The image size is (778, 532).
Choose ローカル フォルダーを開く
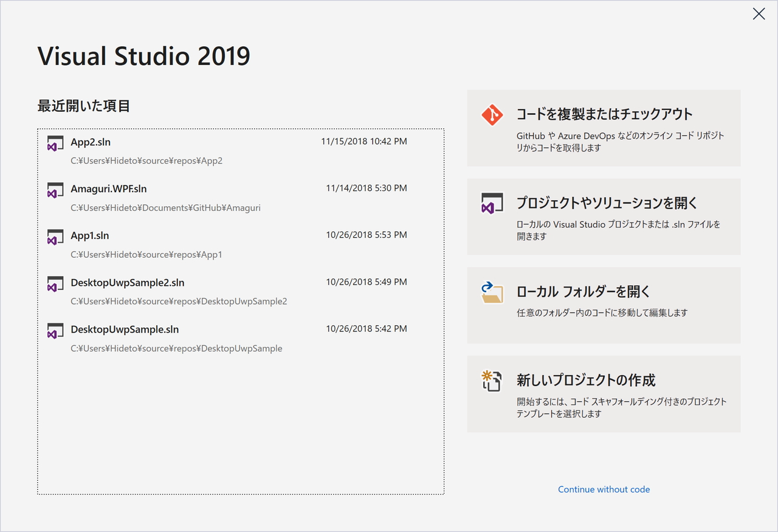604,305
